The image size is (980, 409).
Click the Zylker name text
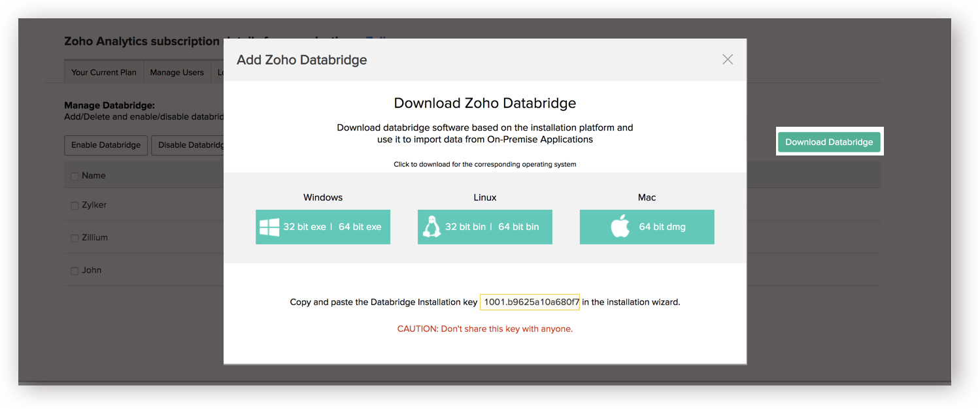point(94,204)
